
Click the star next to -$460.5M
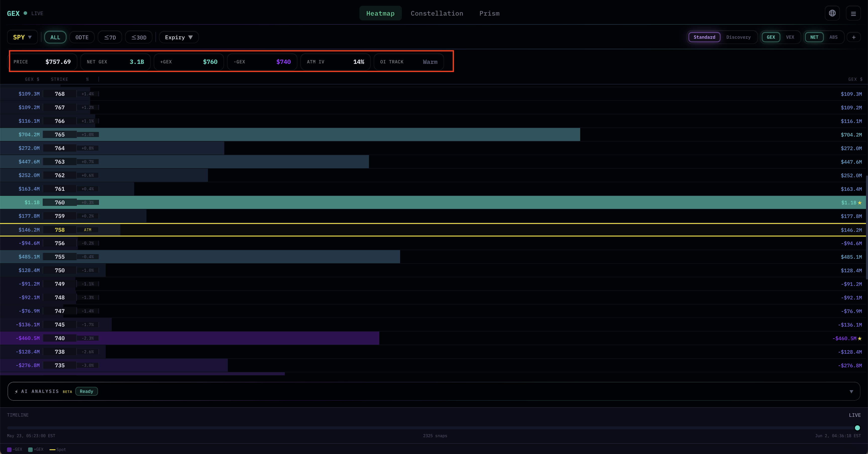pos(859,338)
